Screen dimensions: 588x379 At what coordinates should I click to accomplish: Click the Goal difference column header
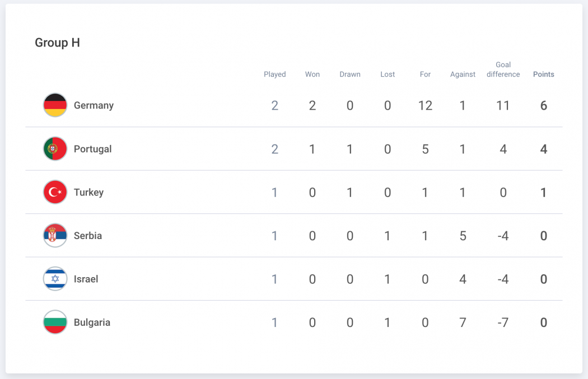[503, 69]
